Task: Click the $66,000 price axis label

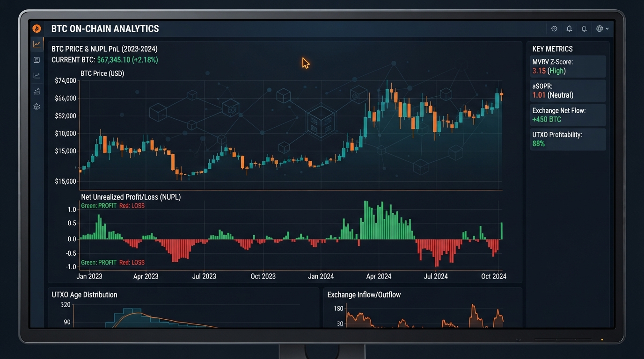Action: 66,98
